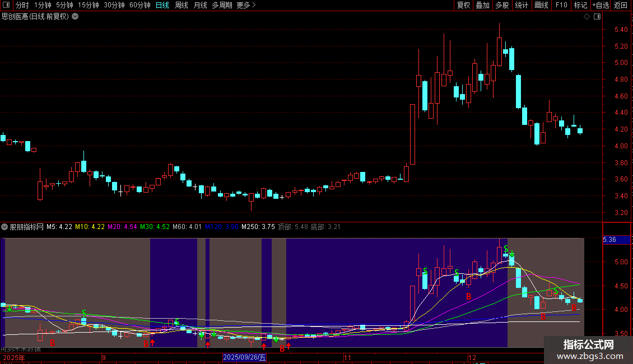Image resolution: width=633 pixels, height=364 pixels.
Task: Select the 日线 daily period
Action: tap(162, 5)
